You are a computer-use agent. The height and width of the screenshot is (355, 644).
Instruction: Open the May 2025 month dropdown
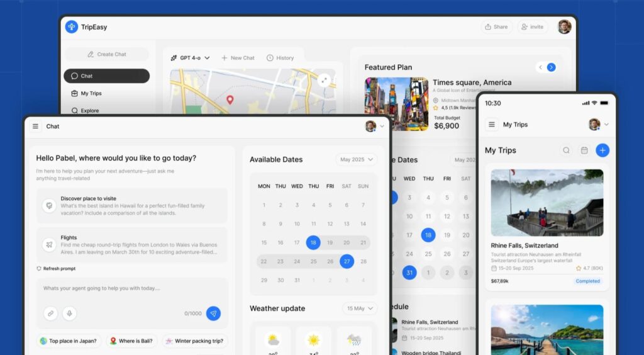point(356,159)
